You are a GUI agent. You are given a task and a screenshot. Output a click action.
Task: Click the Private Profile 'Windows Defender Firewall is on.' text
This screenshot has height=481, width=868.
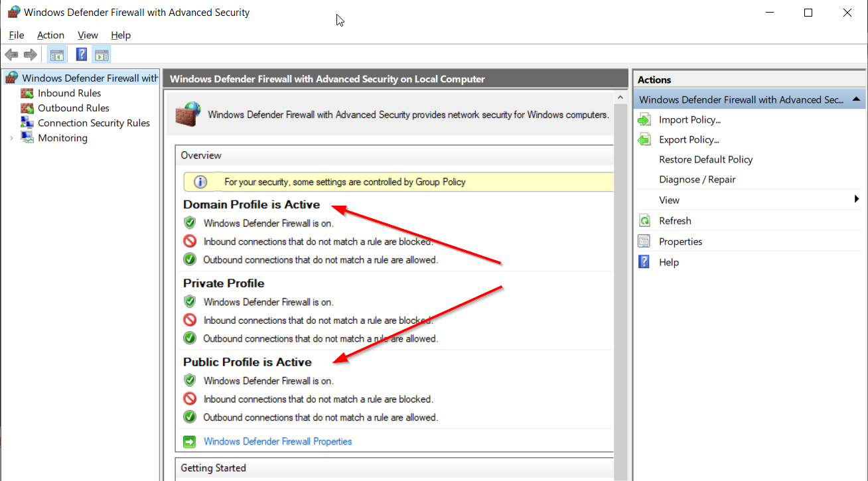(269, 302)
